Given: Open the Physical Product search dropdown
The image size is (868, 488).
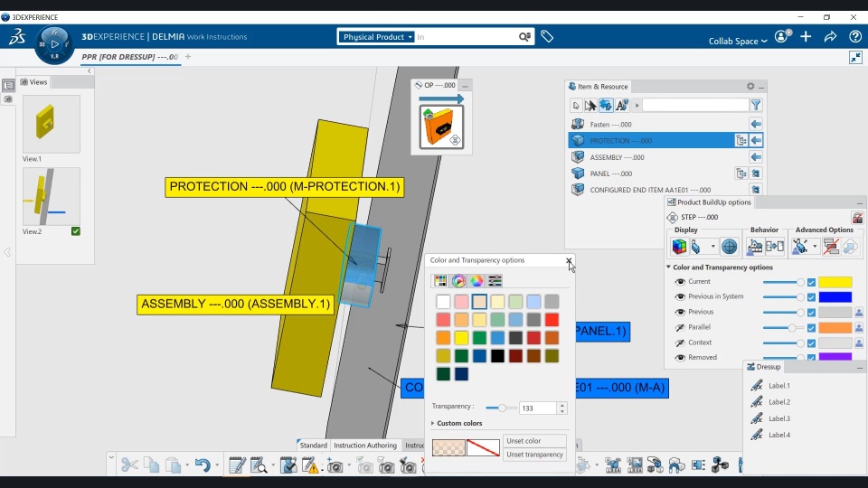Looking at the screenshot, I should [x=376, y=37].
